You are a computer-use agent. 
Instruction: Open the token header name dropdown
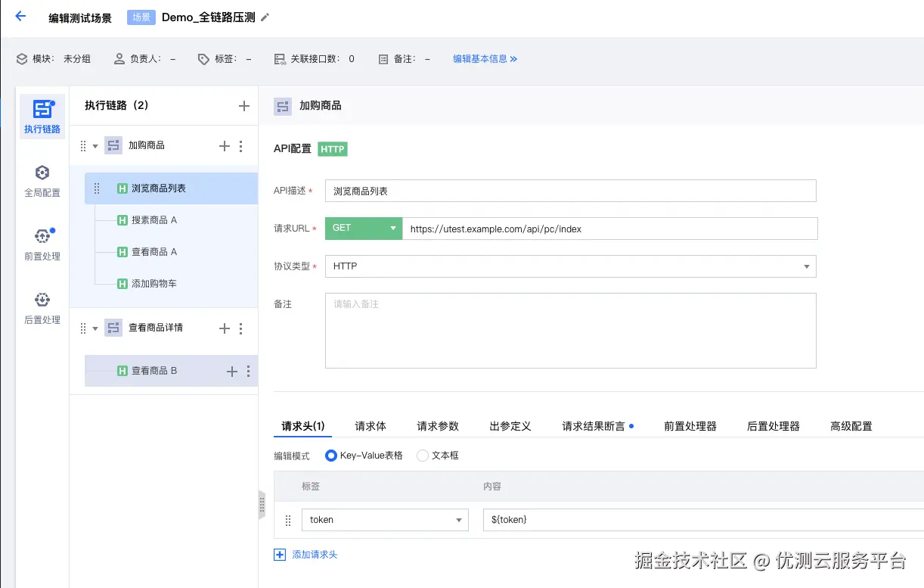385,520
